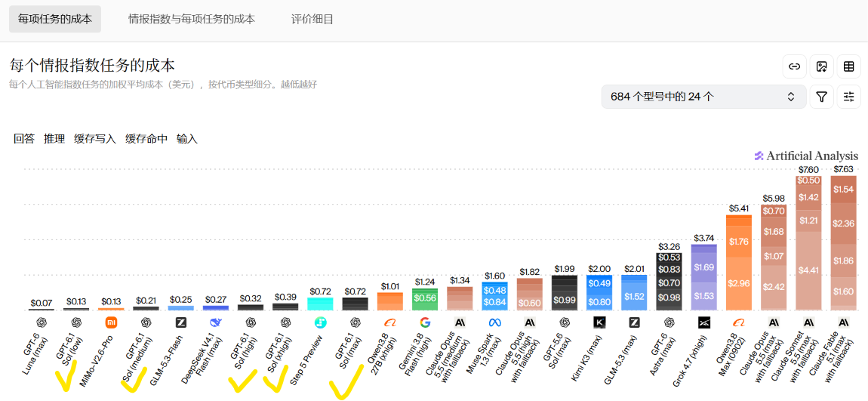This screenshot has height=401, width=868.
Task: Toggle the 输入 legend series
Action: [x=187, y=139]
